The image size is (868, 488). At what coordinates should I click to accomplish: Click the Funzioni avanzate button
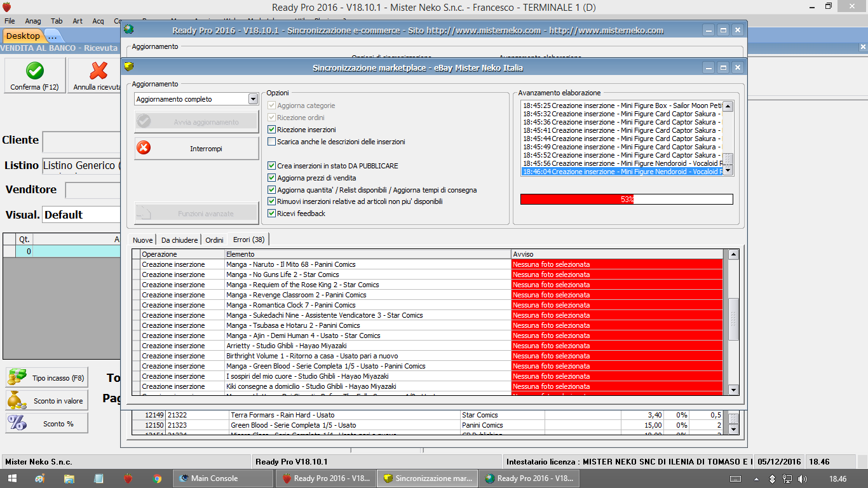tap(196, 213)
